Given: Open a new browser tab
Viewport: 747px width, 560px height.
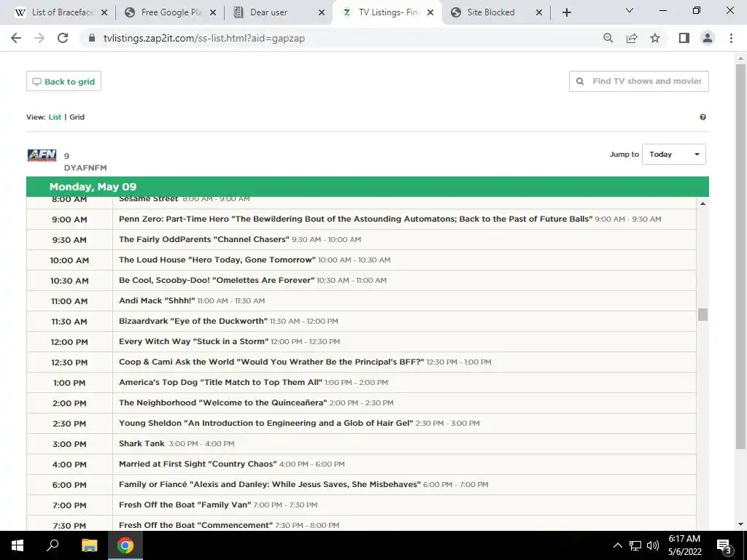Looking at the screenshot, I should (566, 12).
